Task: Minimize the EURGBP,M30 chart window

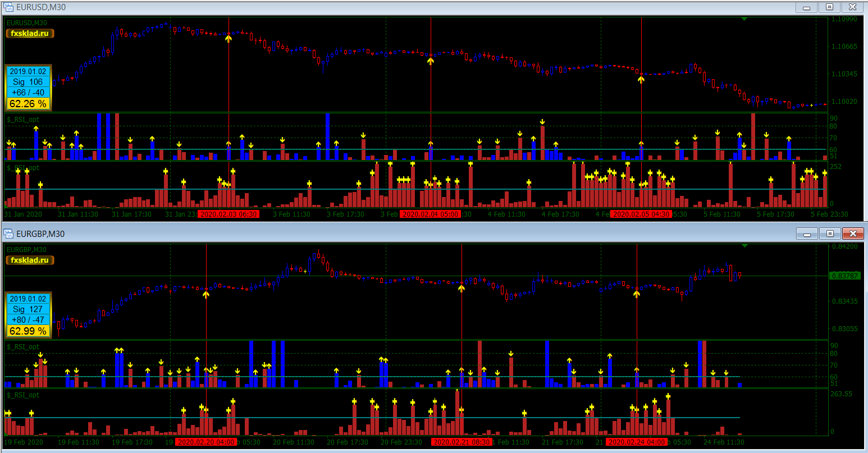Action: [807, 234]
